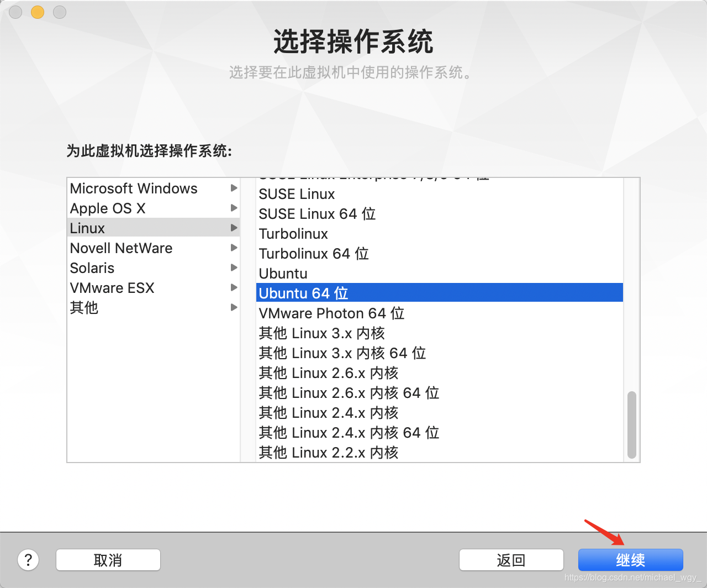Select VMware ESX category
The height and width of the screenshot is (588, 707).
pyautogui.click(x=153, y=288)
